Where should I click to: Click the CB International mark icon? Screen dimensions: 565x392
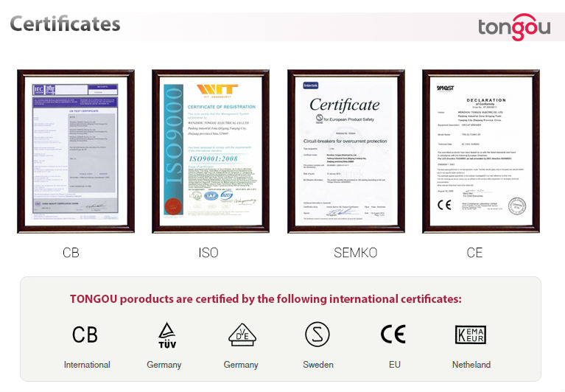85,335
